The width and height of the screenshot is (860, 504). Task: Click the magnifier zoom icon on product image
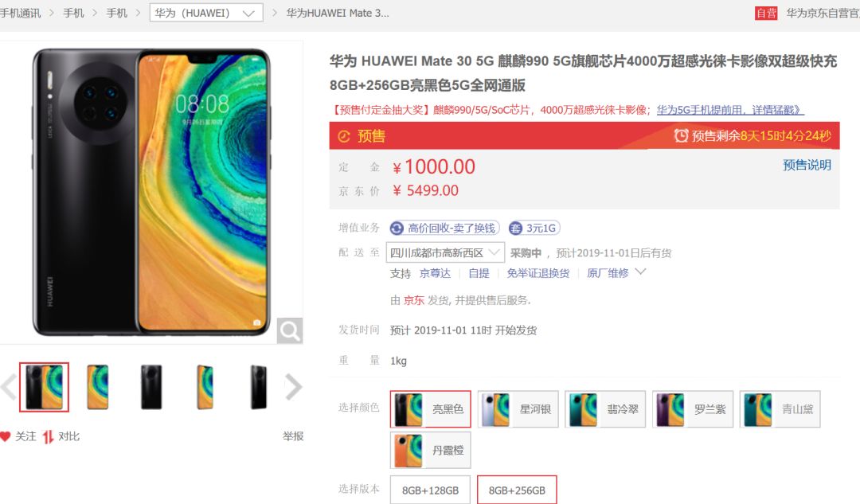point(290,330)
